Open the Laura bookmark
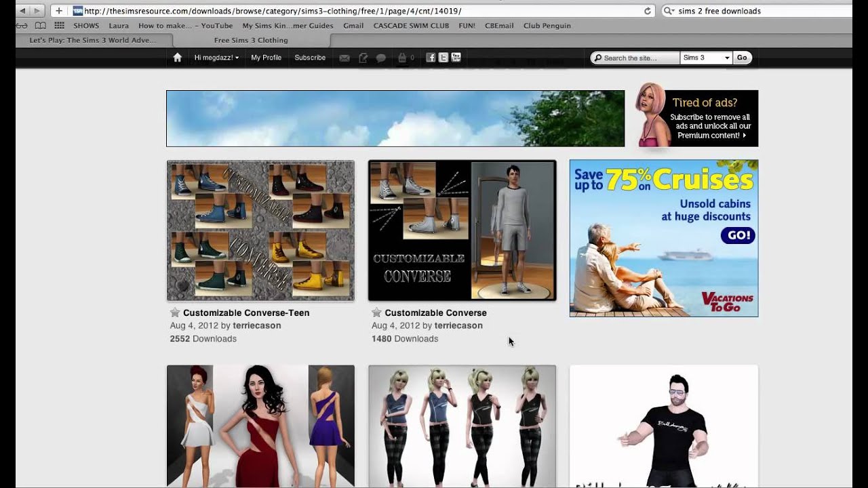868x488 pixels. tap(119, 26)
